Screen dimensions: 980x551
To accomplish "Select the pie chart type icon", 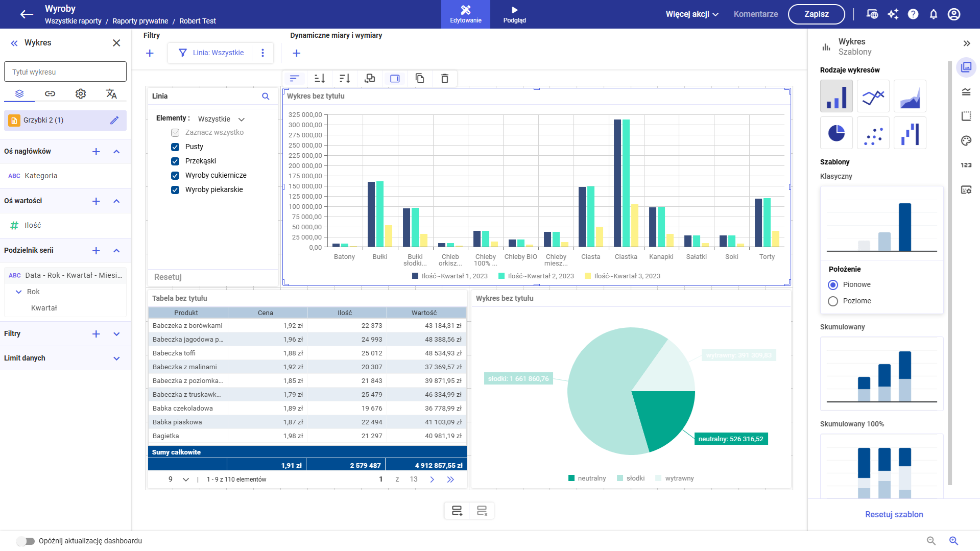I will click(836, 133).
